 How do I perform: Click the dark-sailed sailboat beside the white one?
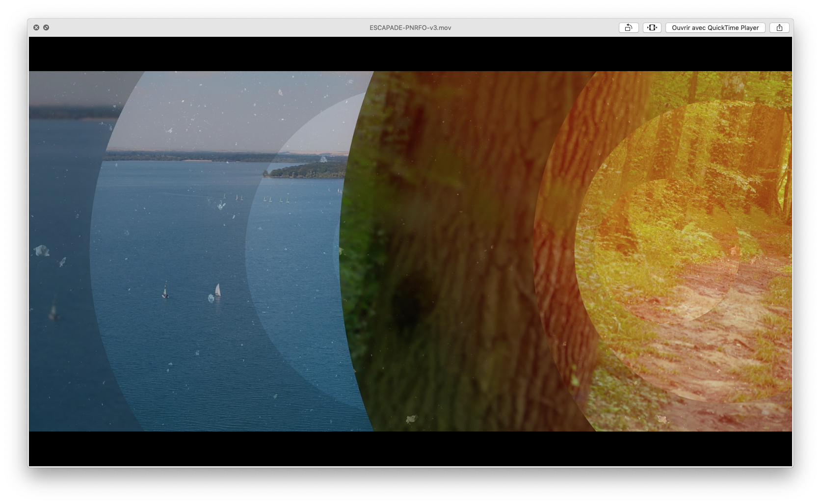(x=165, y=292)
